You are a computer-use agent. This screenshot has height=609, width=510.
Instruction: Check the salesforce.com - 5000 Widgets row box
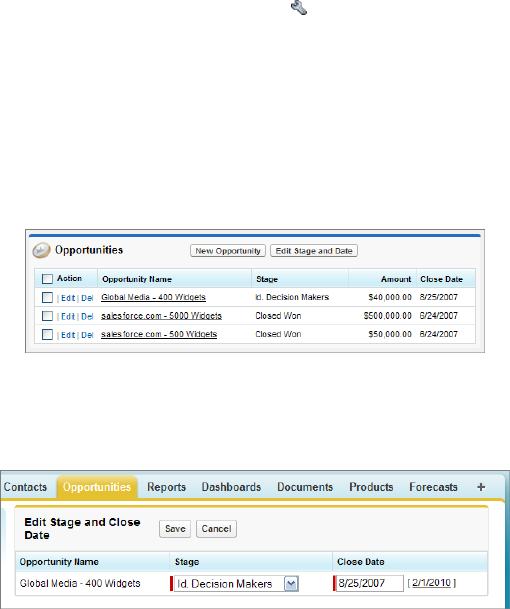(x=47, y=316)
